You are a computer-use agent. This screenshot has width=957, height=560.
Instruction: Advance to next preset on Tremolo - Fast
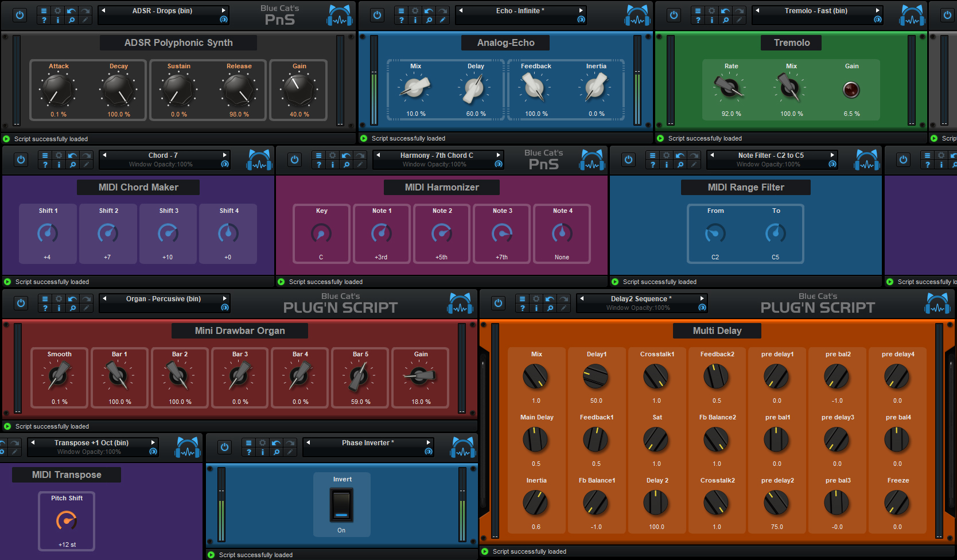pyautogui.click(x=878, y=10)
